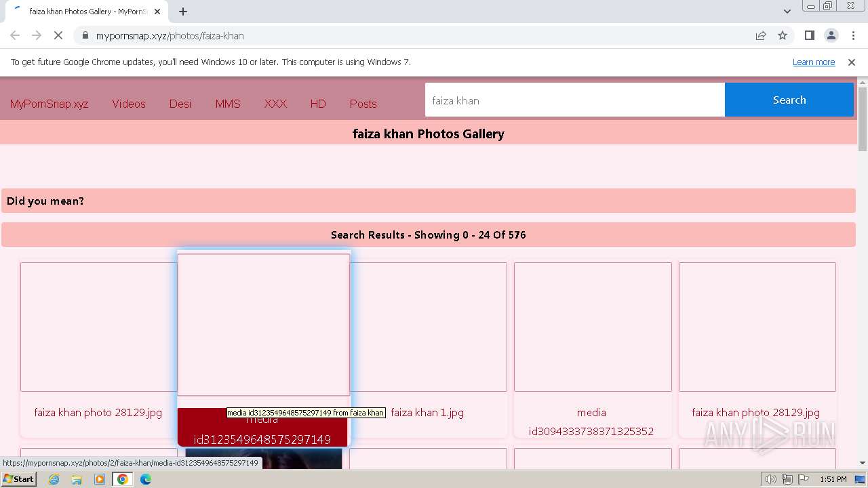868x488 pixels.
Task: Select the Search Results count heading text
Action: click(429, 235)
